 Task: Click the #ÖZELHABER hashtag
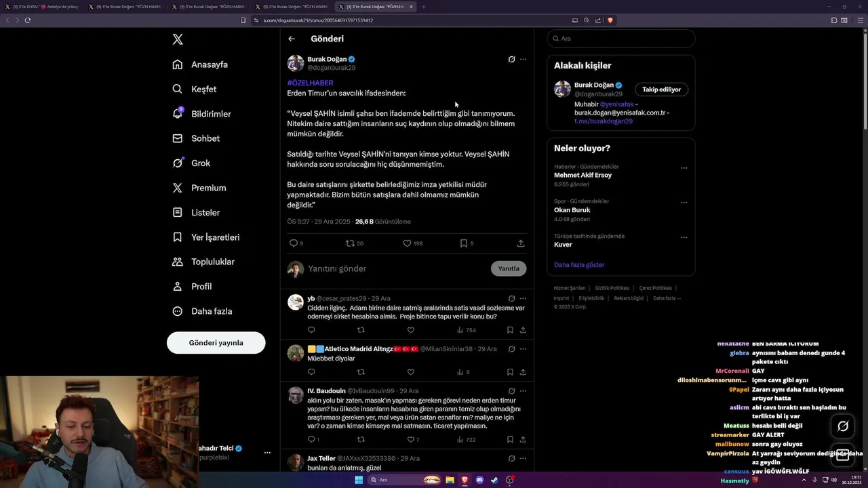310,83
